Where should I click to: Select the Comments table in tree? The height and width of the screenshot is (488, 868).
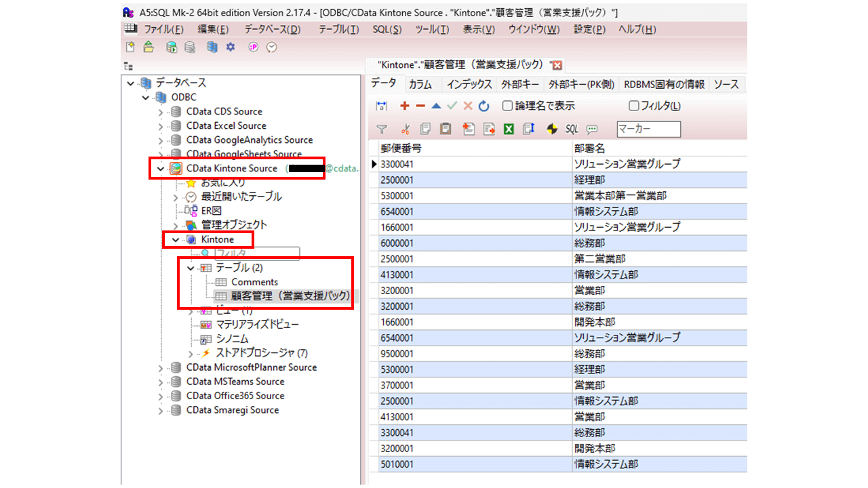pos(254,282)
